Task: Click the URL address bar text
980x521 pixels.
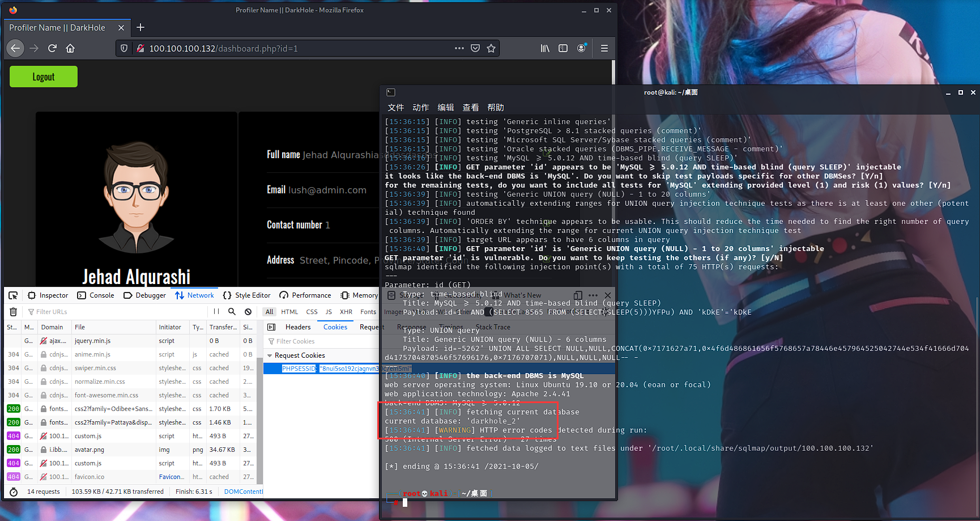Action: coord(223,48)
